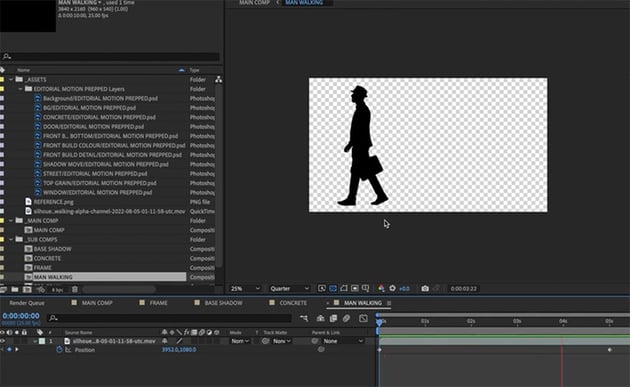Open the MAN WALKING tab panel menu
The width and height of the screenshot is (630, 387).
click(x=389, y=303)
